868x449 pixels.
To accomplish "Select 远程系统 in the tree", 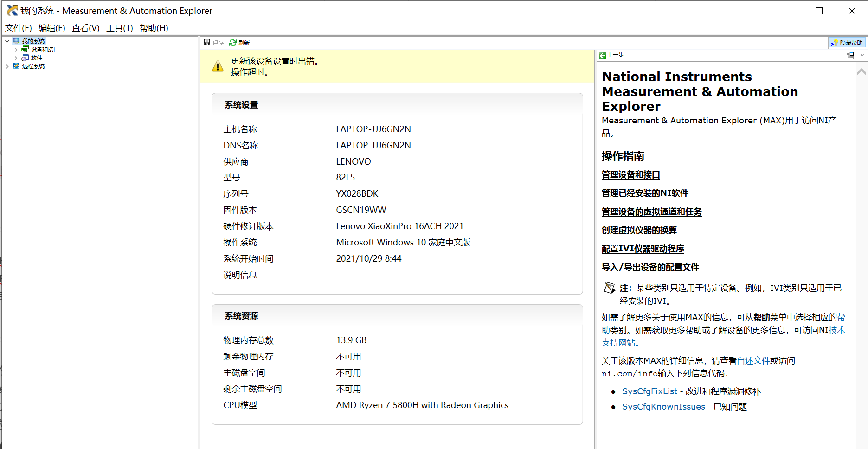I will [x=33, y=66].
